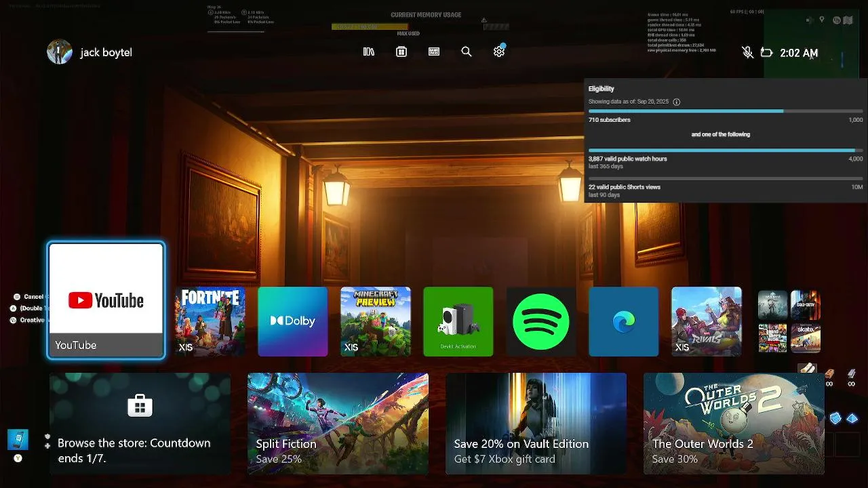Screen dimensions: 868x488
Task: Open The Outer Worlds 2 Save 30% card
Action: 734,424
